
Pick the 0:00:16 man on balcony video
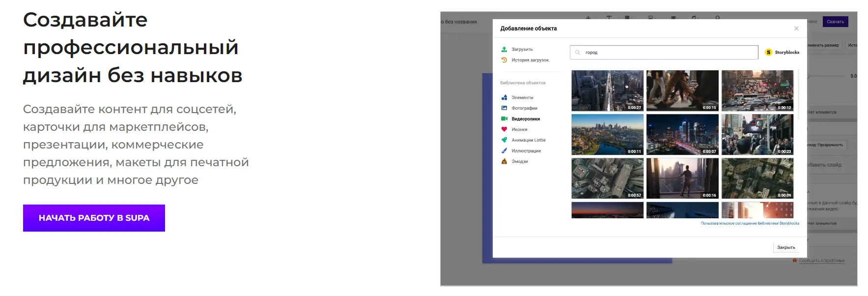coord(682,178)
